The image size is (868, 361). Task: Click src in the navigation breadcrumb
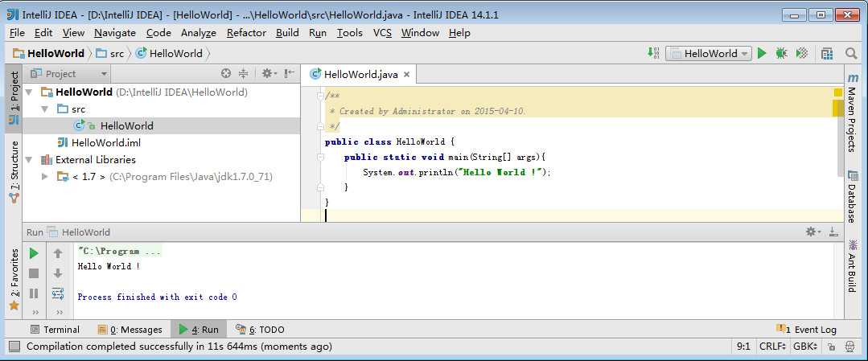click(x=110, y=54)
